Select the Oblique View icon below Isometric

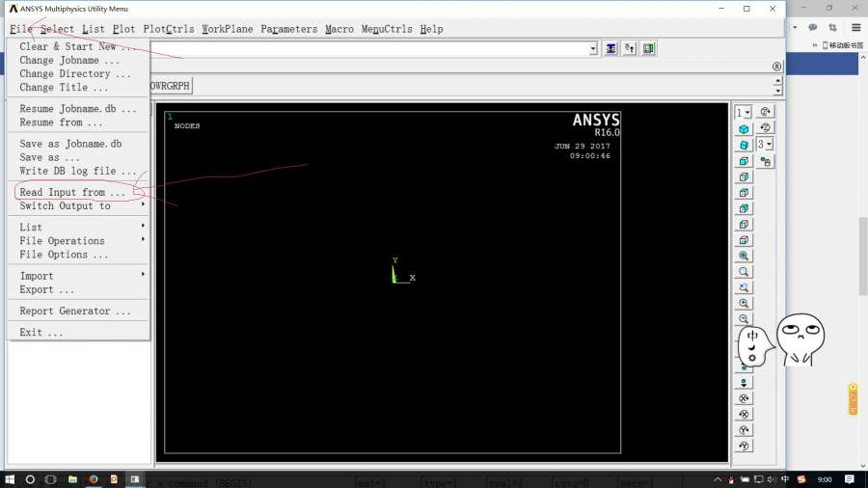pyautogui.click(x=744, y=145)
